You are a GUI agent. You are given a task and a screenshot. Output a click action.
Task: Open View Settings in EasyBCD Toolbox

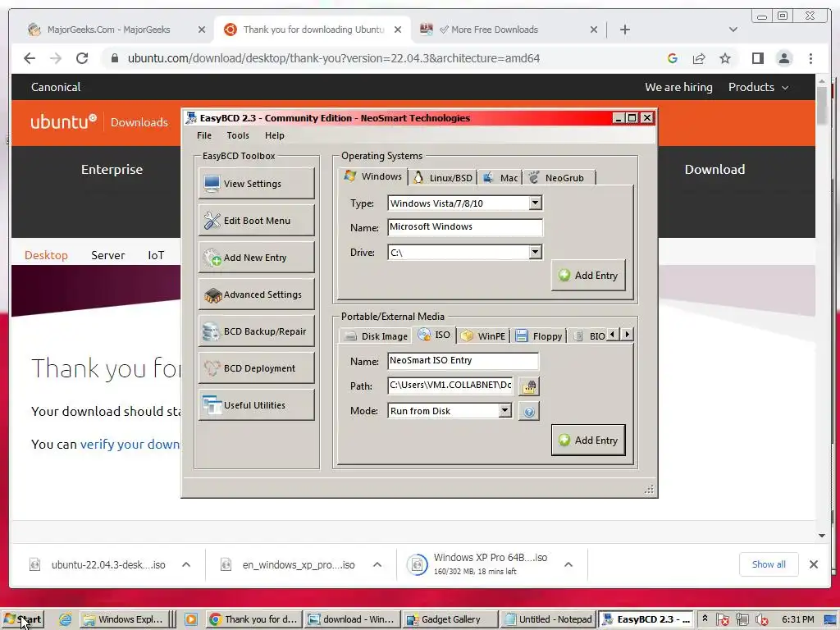pos(256,184)
